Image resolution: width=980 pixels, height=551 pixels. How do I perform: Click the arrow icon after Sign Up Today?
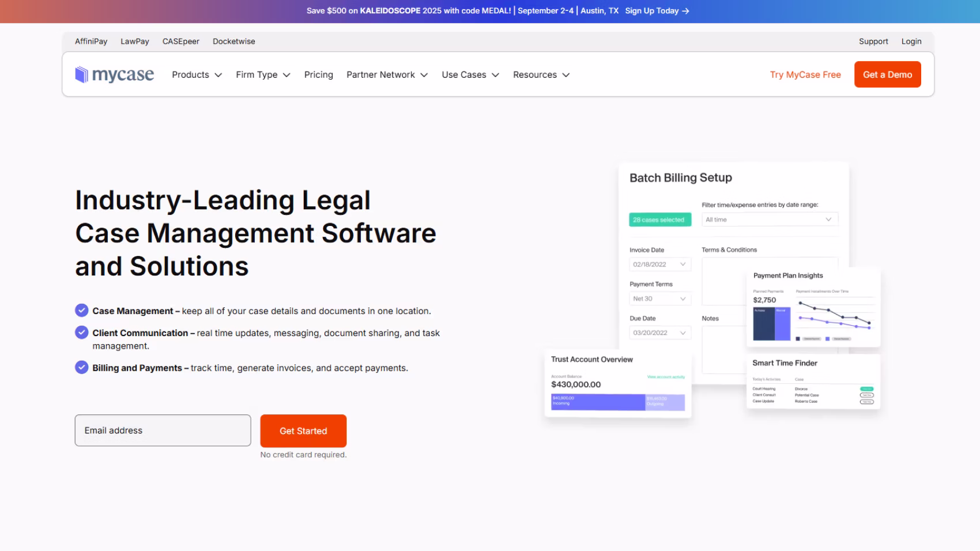[x=685, y=11]
